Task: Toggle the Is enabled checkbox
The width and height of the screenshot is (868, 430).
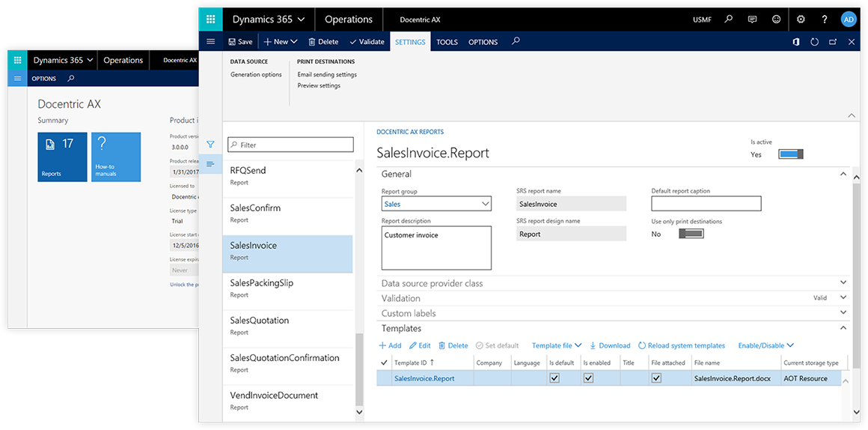Action: click(x=588, y=378)
